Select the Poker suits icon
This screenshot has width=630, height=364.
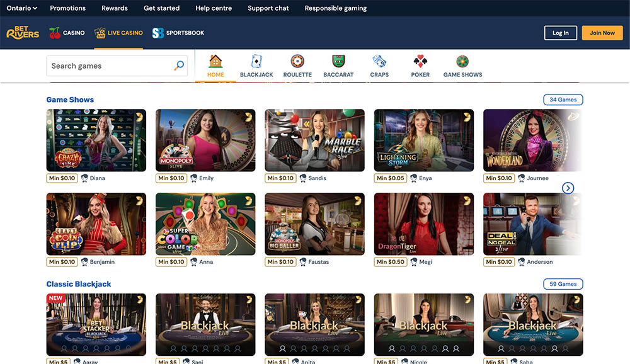tap(420, 62)
